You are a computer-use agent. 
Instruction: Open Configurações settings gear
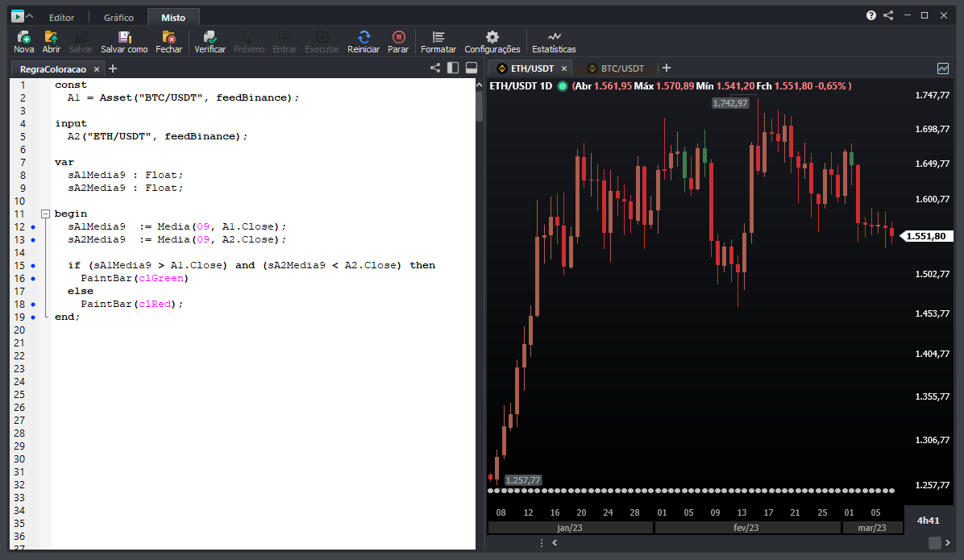point(492,42)
